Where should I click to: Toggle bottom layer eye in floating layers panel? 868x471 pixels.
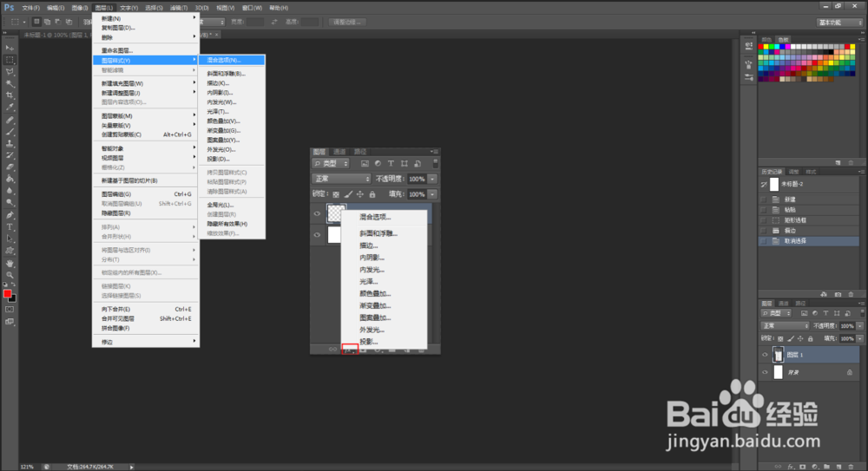pos(317,235)
